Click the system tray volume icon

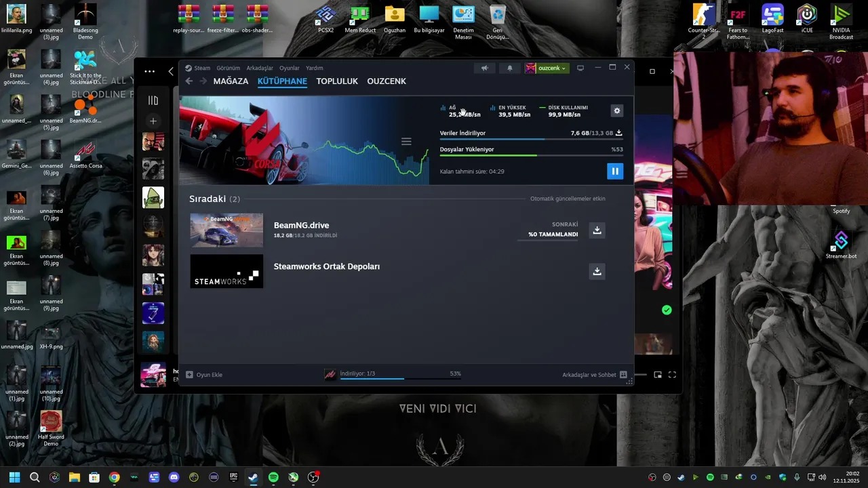click(x=822, y=477)
